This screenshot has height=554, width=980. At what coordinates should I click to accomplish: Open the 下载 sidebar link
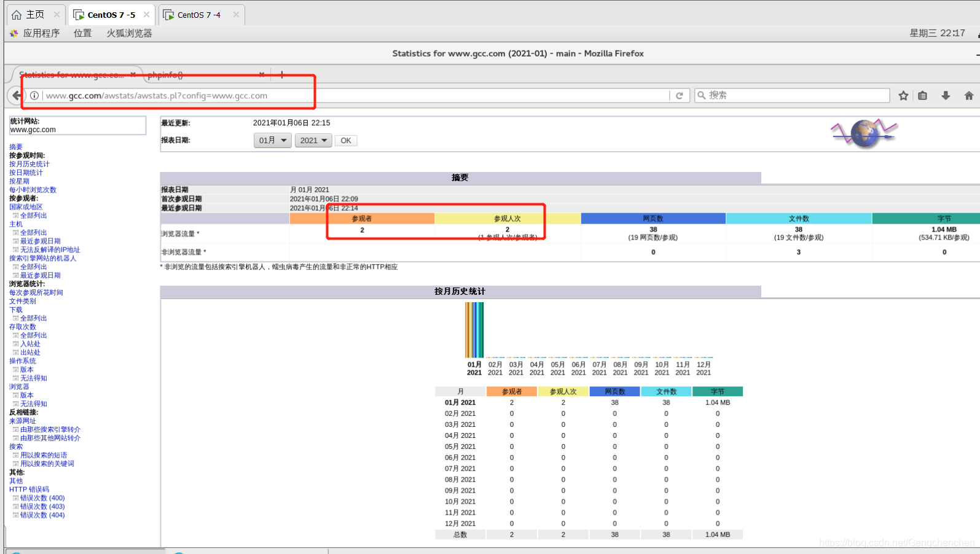coord(16,310)
